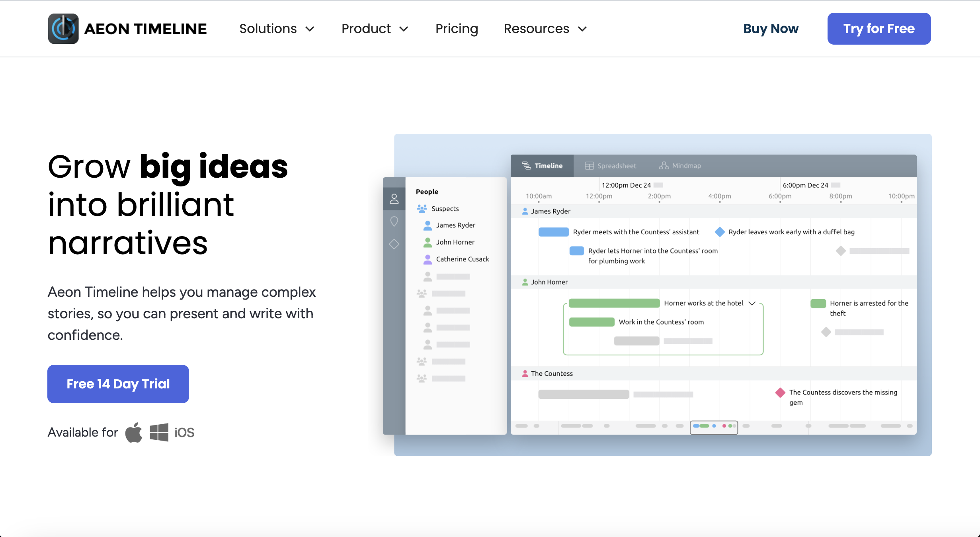Screen dimensions: 980x537
Task: Select the Suspects group in People panel
Action: (438, 208)
